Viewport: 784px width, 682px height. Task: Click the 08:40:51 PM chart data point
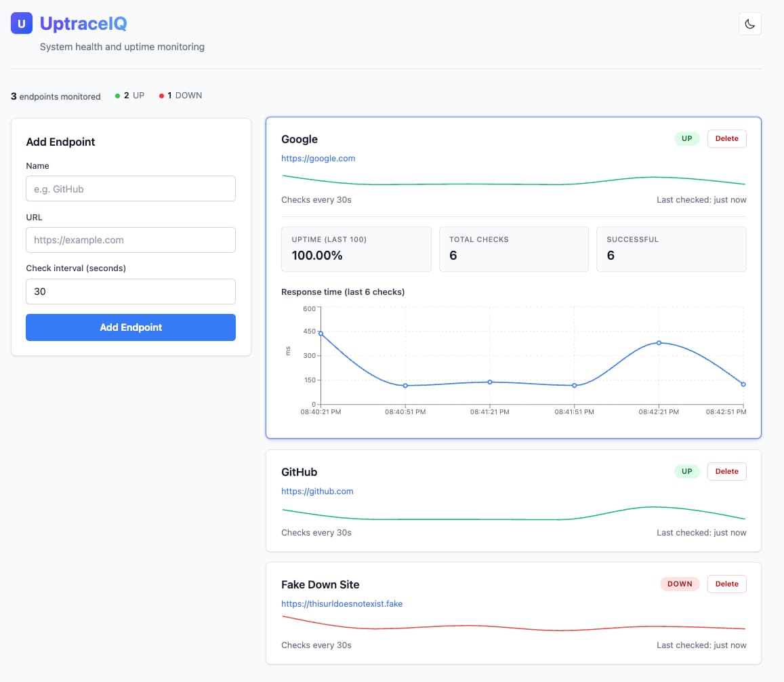405,386
